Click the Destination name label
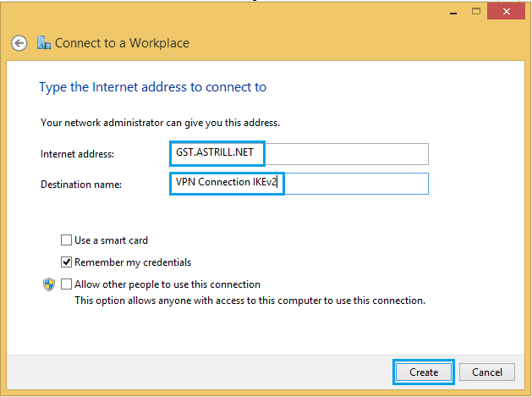 pyautogui.click(x=81, y=185)
